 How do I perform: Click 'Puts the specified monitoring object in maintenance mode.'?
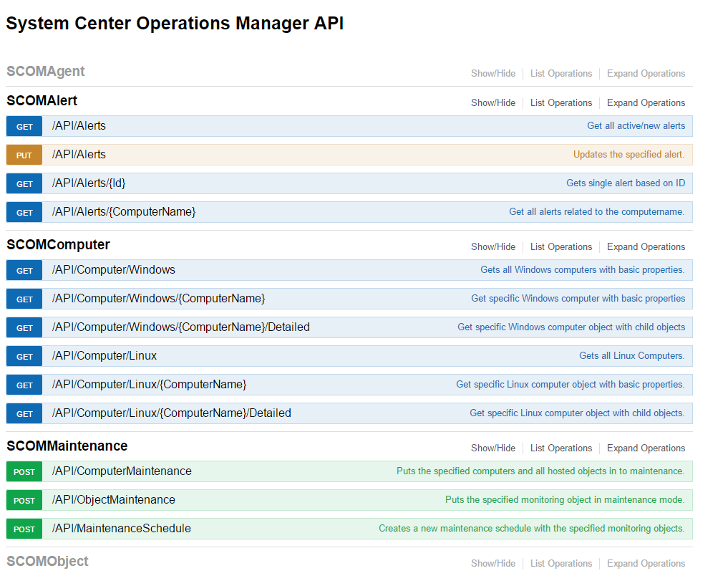pyautogui.click(x=565, y=500)
